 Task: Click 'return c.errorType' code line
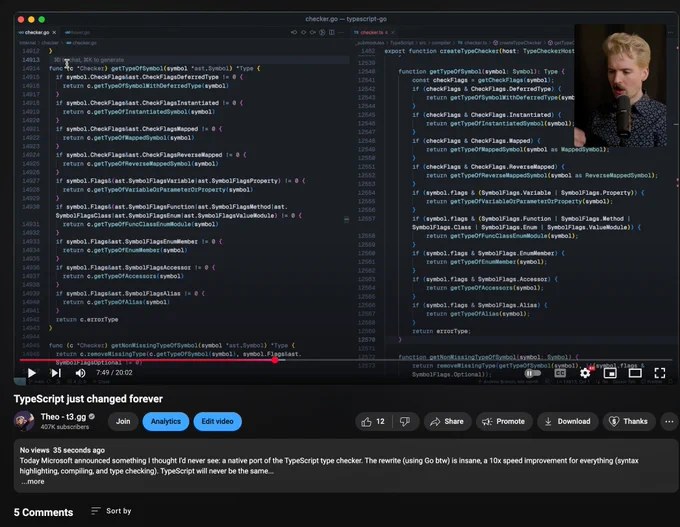(87, 320)
